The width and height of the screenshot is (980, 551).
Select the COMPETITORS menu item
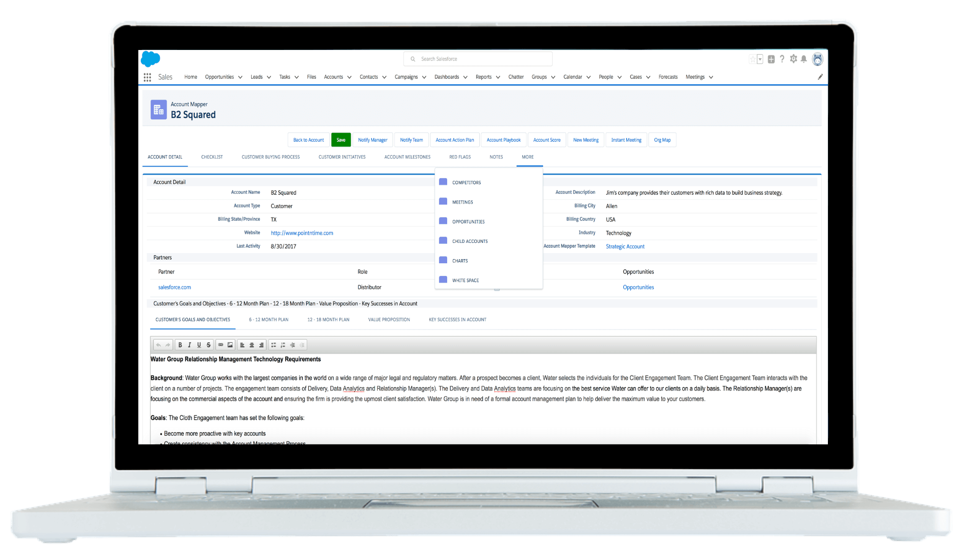click(x=467, y=182)
